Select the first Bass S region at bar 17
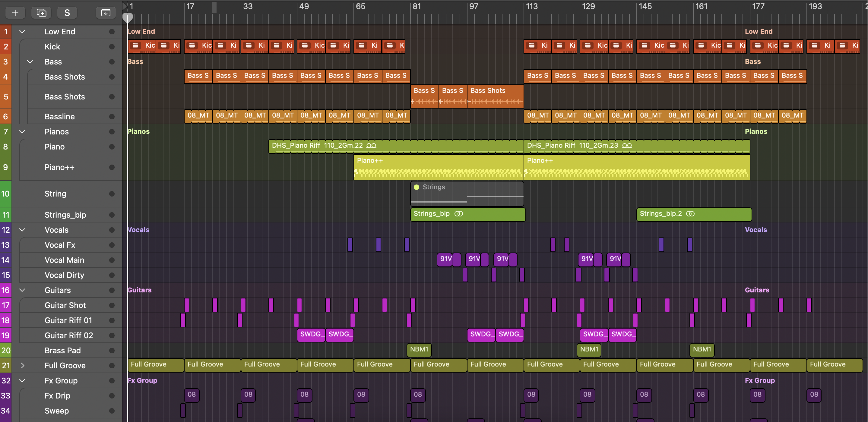 click(198, 77)
